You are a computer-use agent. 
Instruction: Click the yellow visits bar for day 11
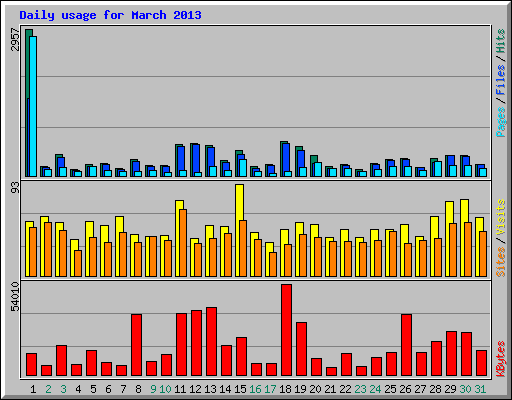(x=179, y=238)
